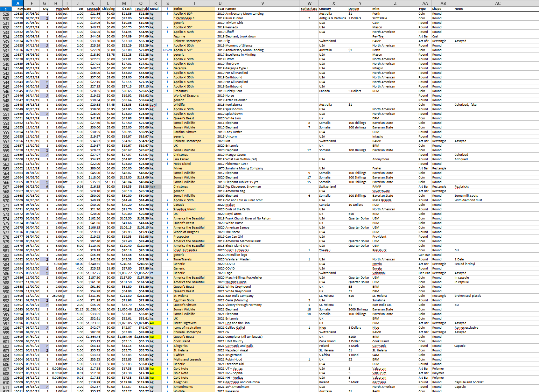The image size is (539, 392).
Task: Select the 'Provident' mint cell
Action: 395,237
